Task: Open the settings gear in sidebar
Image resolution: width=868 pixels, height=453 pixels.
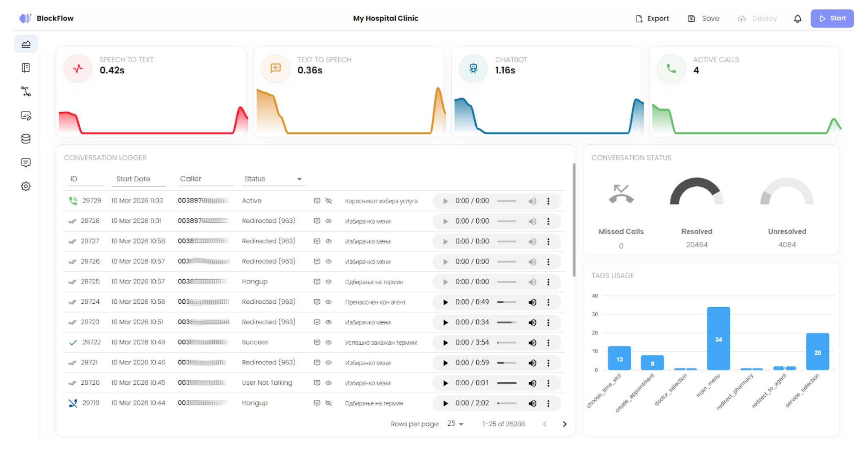Action: point(26,186)
